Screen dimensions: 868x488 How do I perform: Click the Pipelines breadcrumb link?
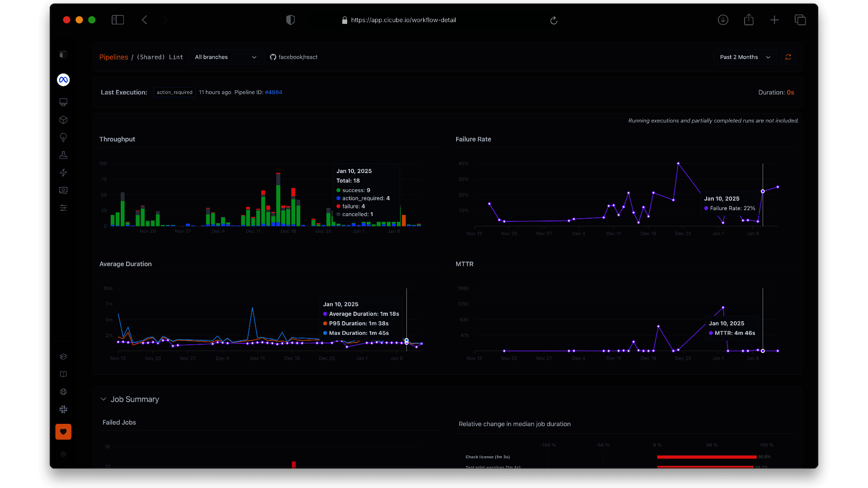point(113,57)
